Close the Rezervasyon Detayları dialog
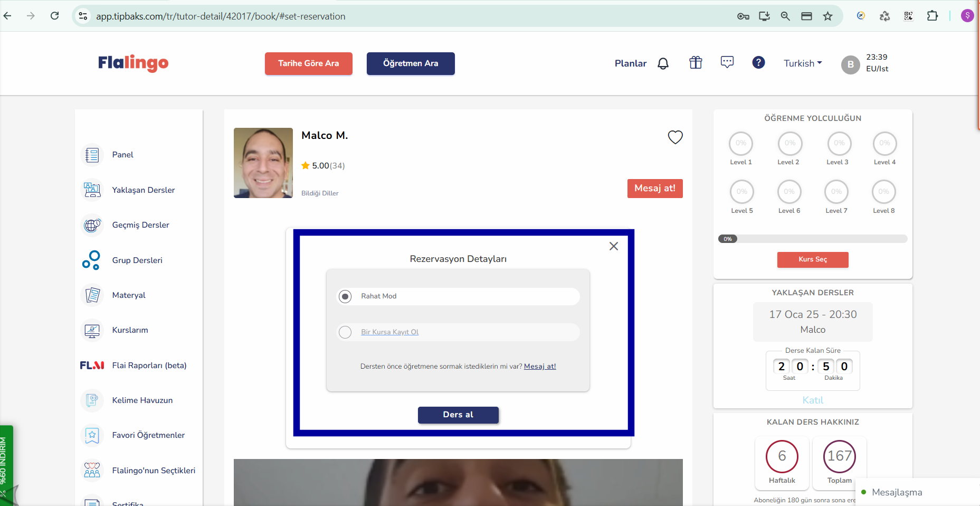The width and height of the screenshot is (980, 506). click(x=614, y=246)
